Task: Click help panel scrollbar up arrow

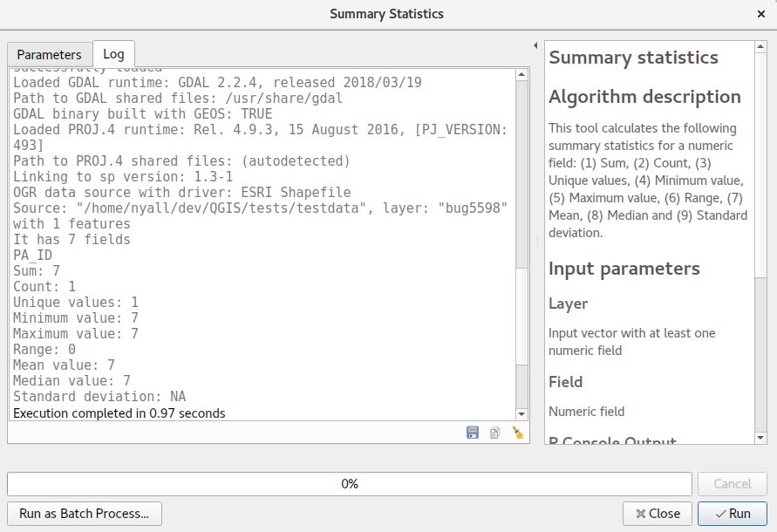Action: point(760,46)
